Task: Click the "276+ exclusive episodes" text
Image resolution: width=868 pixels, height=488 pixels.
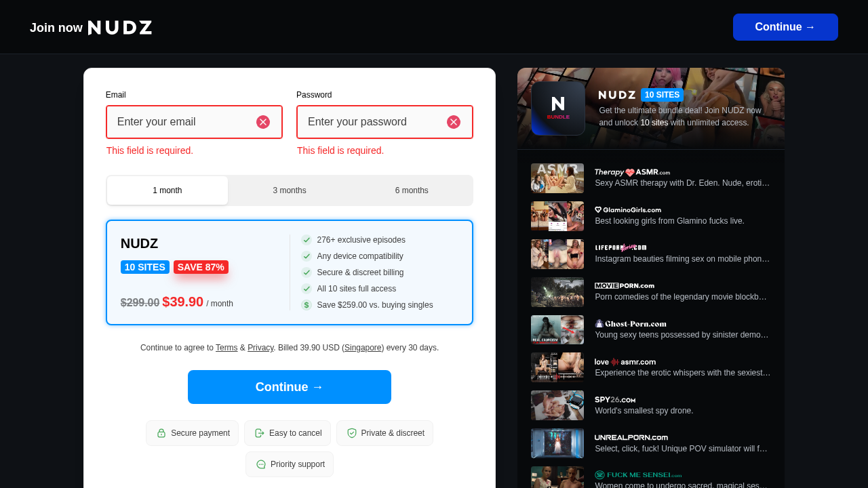Action: (x=361, y=240)
